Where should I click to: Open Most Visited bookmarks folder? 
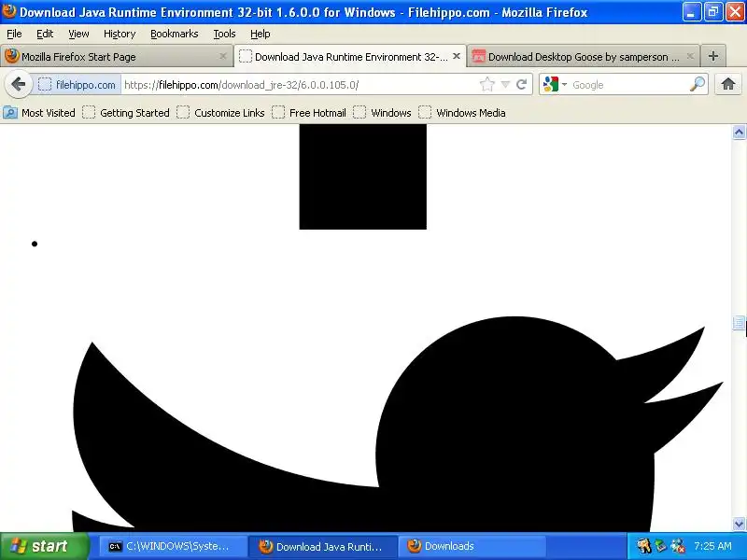coord(39,113)
